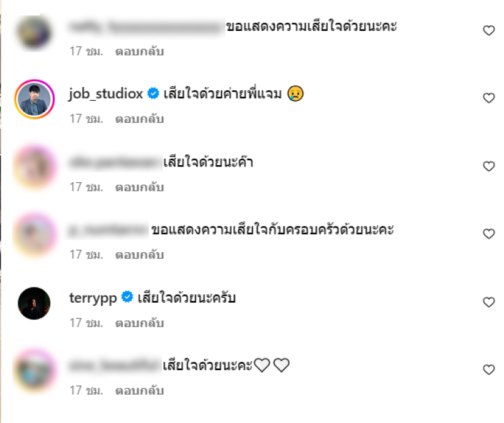Like the comment เสียใจด้วยนะค้า

pos(489,166)
